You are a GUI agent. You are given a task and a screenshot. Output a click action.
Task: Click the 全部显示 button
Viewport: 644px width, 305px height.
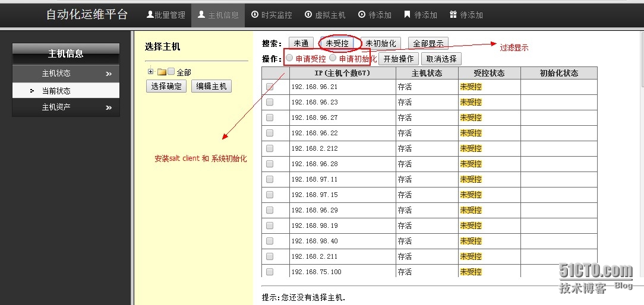point(428,43)
